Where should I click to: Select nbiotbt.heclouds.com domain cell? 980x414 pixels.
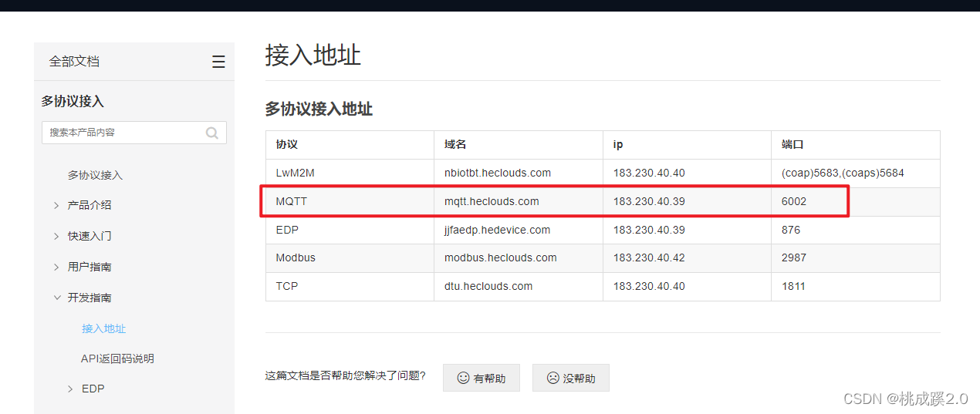pyautogui.click(x=519, y=173)
